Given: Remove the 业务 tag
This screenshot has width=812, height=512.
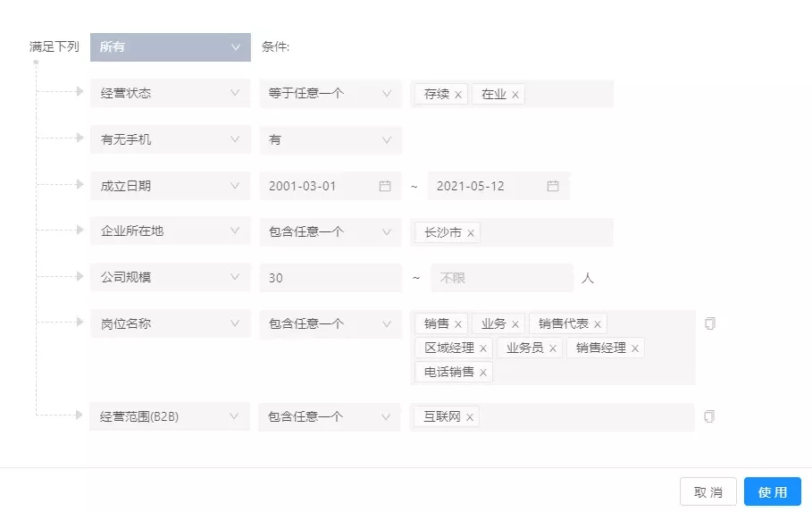Looking at the screenshot, I should 515,324.
